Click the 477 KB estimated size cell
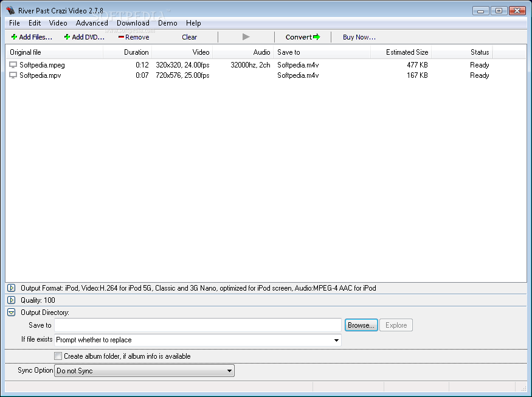Screen dimensions: 532x397 (417, 65)
